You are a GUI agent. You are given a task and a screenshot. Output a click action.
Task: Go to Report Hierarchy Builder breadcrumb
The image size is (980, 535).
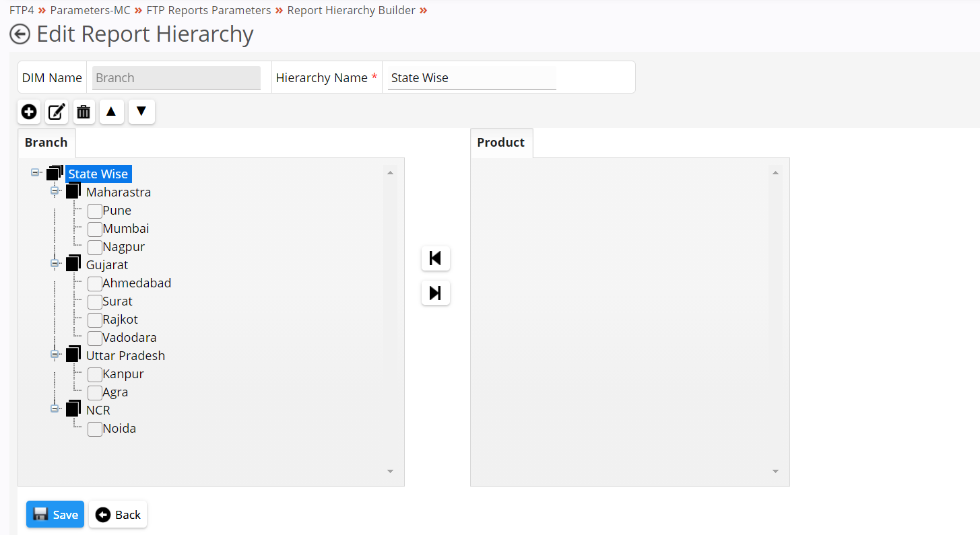click(351, 10)
